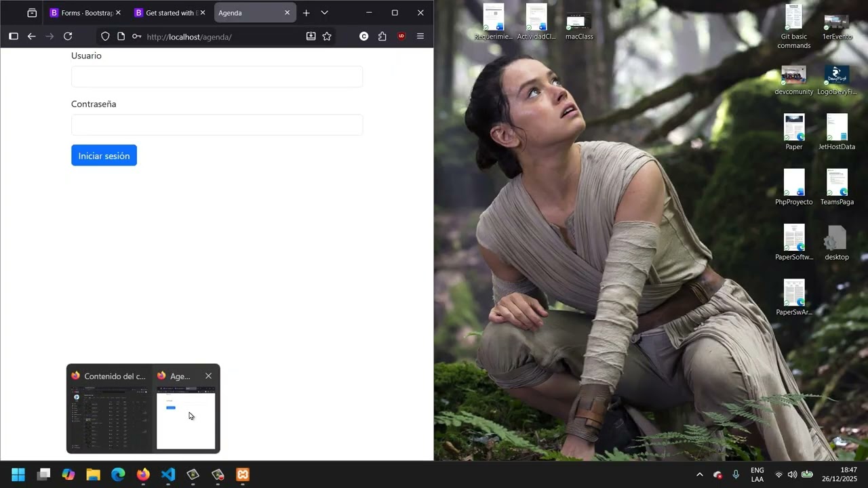Open the Firefox application menu

pos(420,37)
